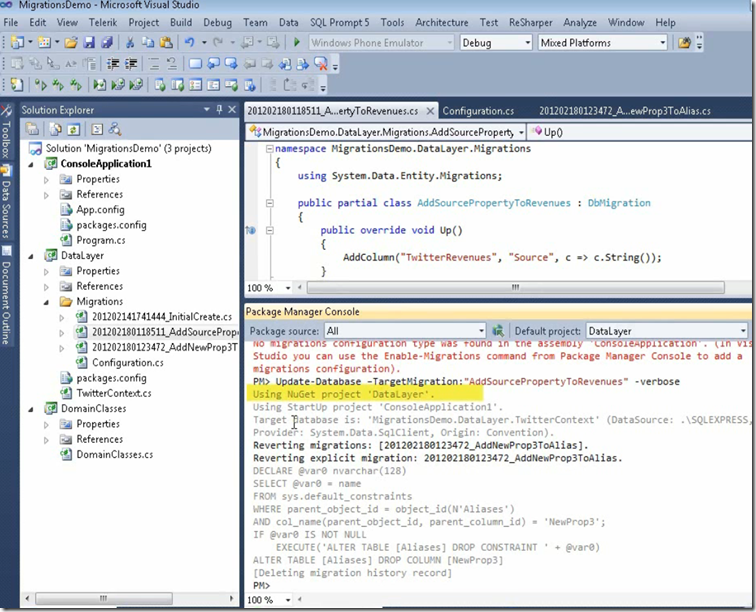
Task: Select App.config in ConsoleApplication1
Action: (100, 210)
